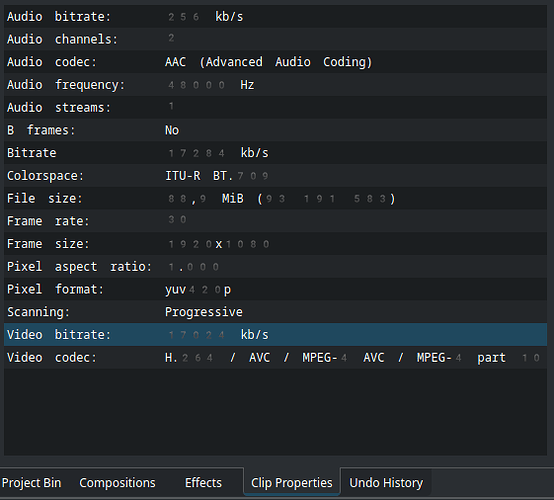This screenshot has height=500, width=554.
Task: Select the File size row
Action: pos(276,198)
